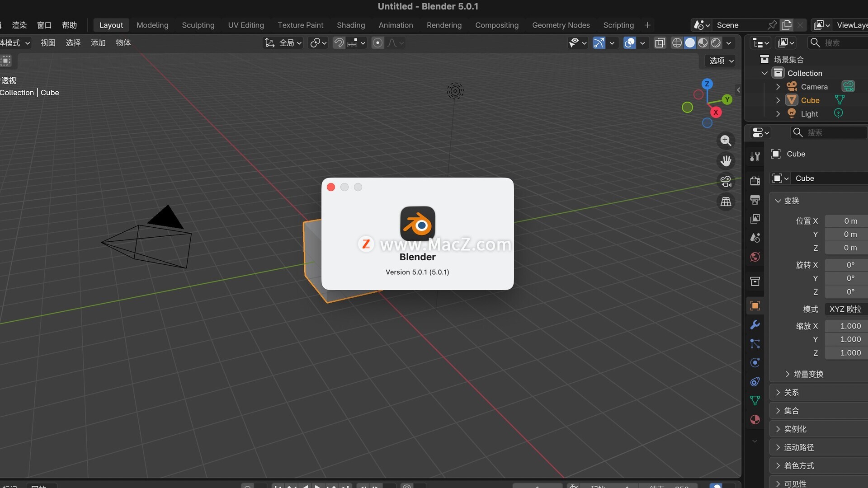The width and height of the screenshot is (868, 488).
Task: Open the XYZ 欧拉 rotation mode dropdown
Action: pyautogui.click(x=845, y=309)
